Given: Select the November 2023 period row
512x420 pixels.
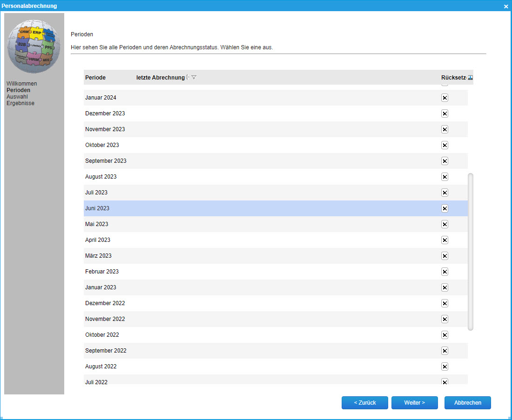Looking at the screenshot, I should (x=105, y=129).
